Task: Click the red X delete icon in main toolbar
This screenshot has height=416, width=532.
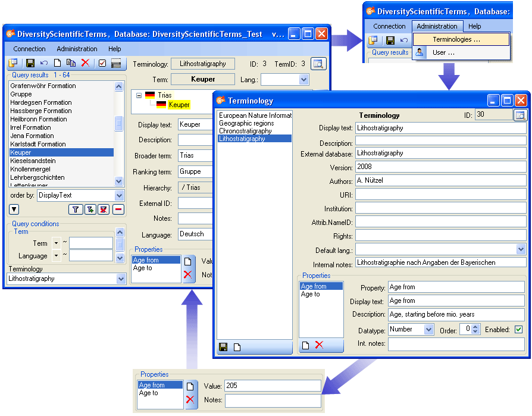Action: coord(85,63)
